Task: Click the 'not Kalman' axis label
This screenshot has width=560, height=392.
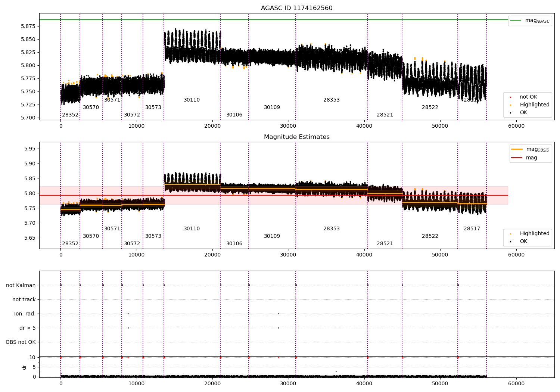Action: pos(21,285)
